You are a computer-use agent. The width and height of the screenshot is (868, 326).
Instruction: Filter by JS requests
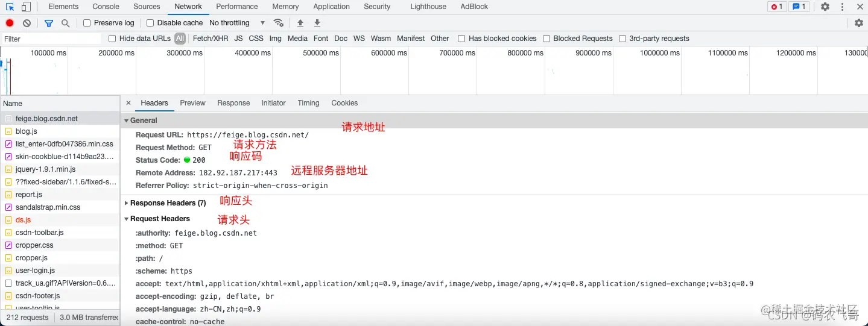coord(239,39)
